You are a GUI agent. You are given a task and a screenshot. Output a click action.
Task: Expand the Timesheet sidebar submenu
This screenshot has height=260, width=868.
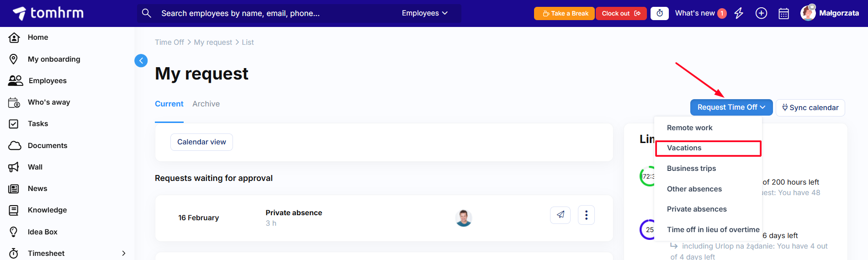123,253
